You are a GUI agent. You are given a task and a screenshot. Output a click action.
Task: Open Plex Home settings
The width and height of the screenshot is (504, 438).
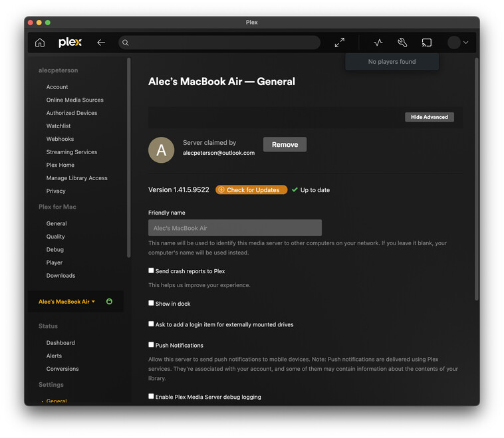60,165
